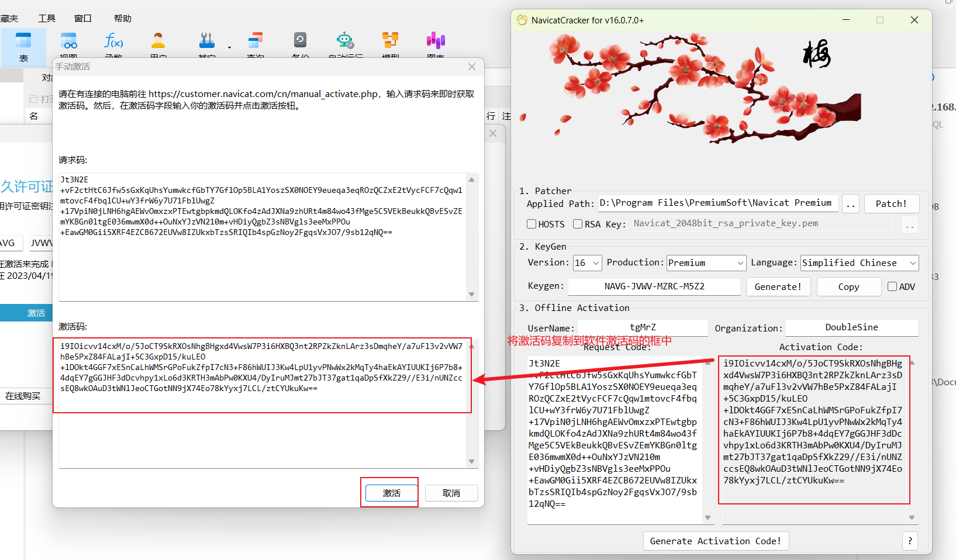This screenshot has height=560, width=956.
Task: Open the Production dropdown showing Premium
Action: click(706, 263)
